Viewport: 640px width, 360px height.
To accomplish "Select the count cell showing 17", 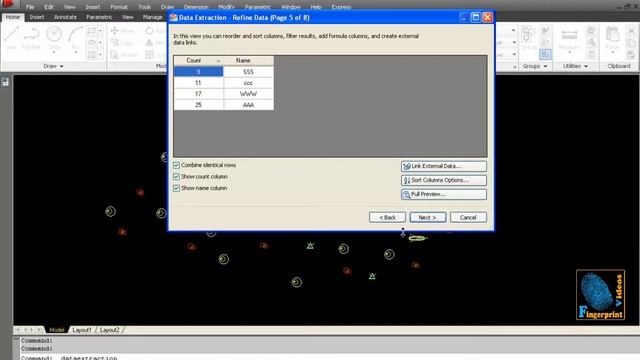I will click(x=198, y=94).
